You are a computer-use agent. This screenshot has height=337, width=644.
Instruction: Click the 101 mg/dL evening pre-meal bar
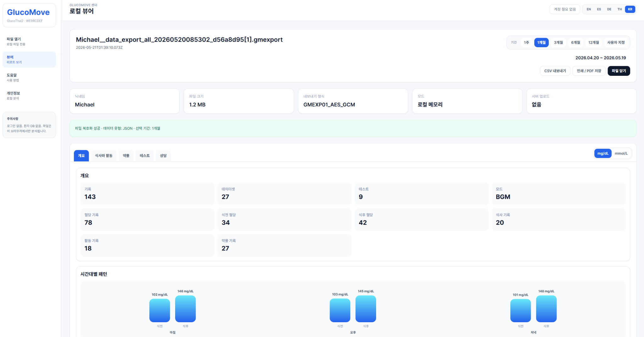click(x=520, y=311)
